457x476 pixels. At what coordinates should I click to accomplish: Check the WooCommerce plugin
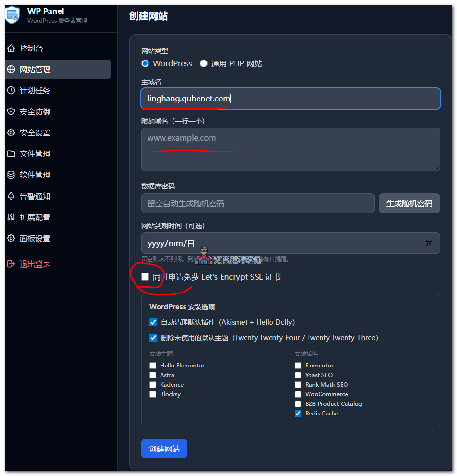point(298,394)
